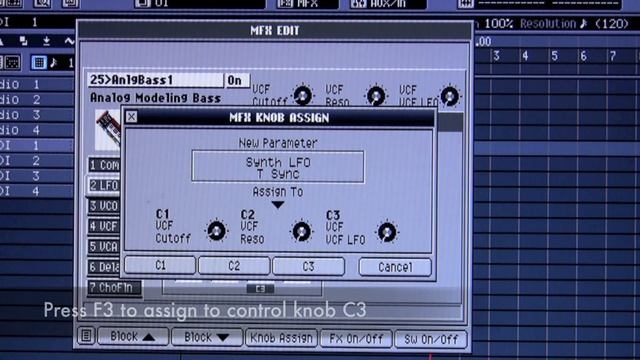The image size is (640, 360).
Task: Click the copy squares icon in sequencer toolbar
Action: point(23,41)
